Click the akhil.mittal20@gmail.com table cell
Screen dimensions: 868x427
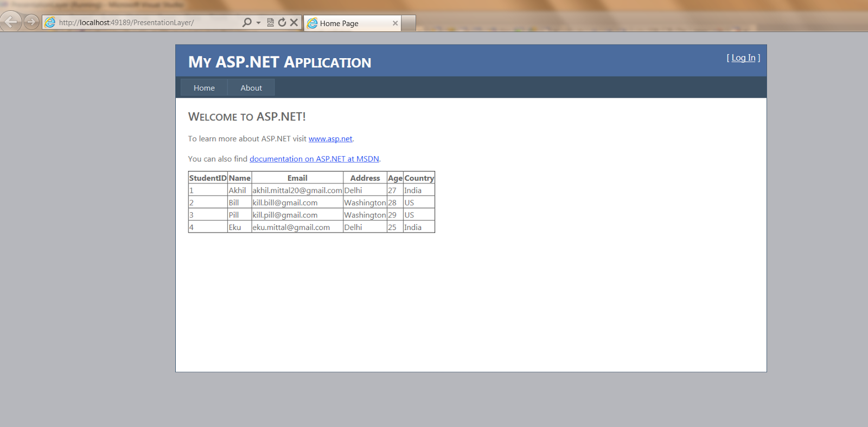297,190
